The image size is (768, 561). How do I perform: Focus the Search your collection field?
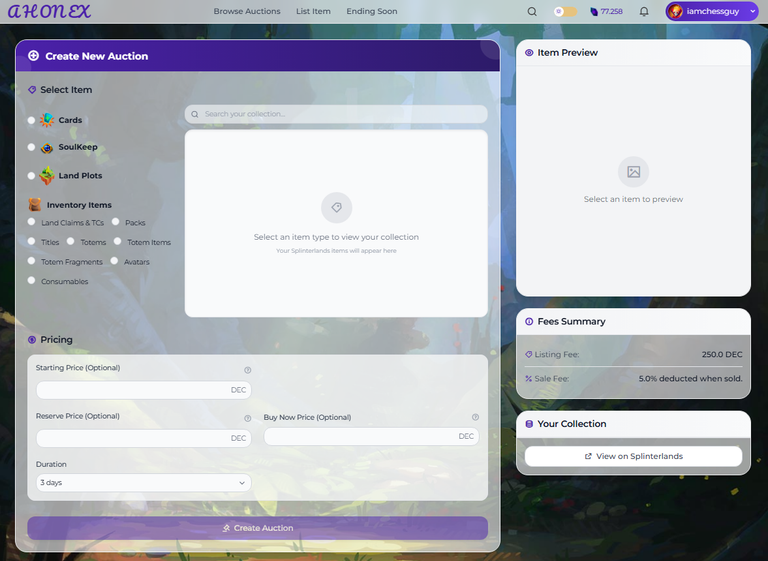click(x=336, y=114)
